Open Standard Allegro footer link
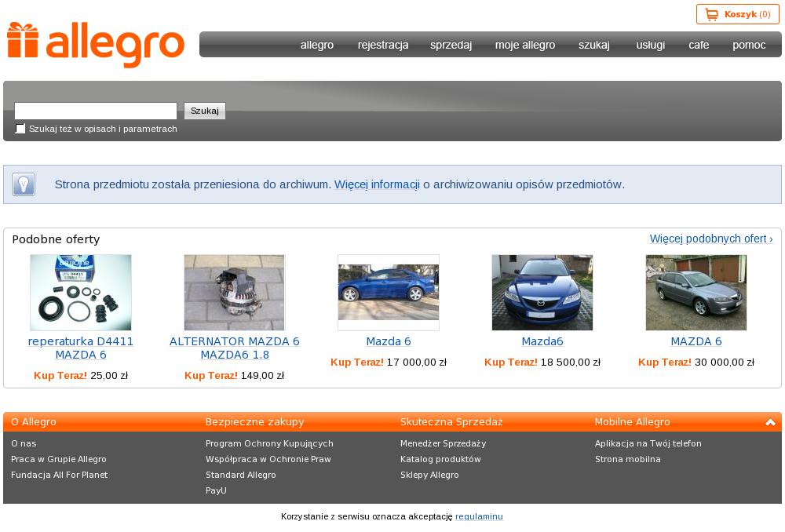 point(241,475)
